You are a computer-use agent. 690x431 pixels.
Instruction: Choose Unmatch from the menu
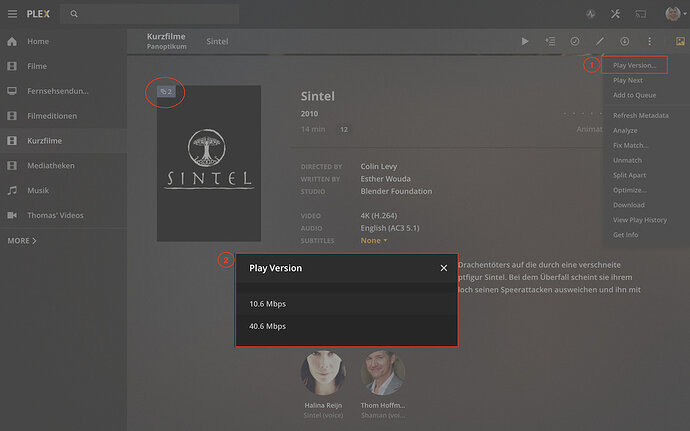pyautogui.click(x=628, y=160)
